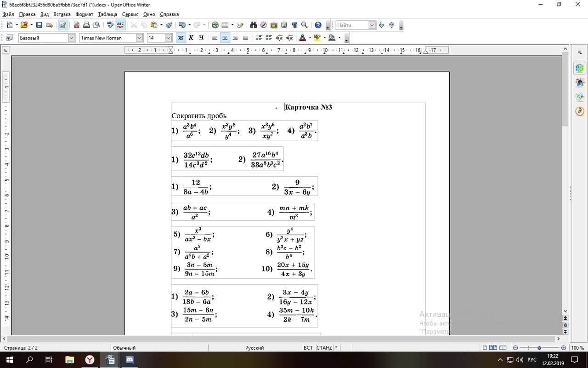This screenshot has height=368, width=588.
Task: Open Print Preview icon
Action: [96, 25]
